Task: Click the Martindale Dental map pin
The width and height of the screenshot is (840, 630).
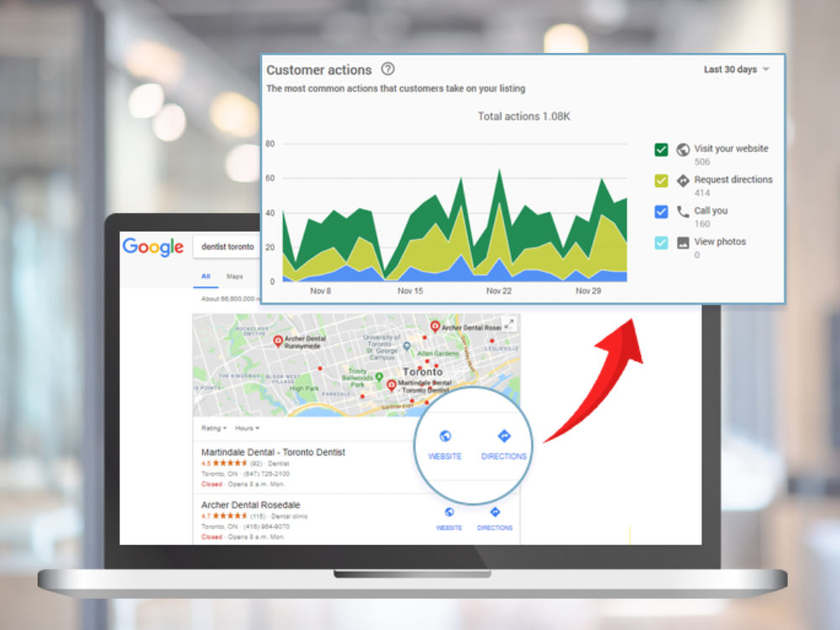Action: click(391, 385)
